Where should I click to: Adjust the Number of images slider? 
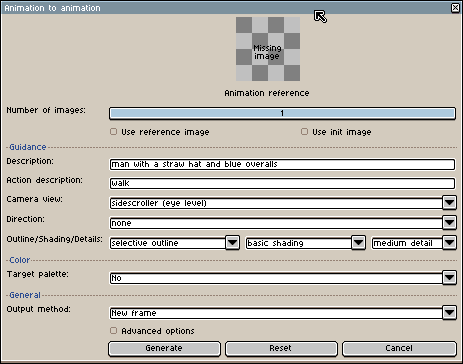point(282,113)
